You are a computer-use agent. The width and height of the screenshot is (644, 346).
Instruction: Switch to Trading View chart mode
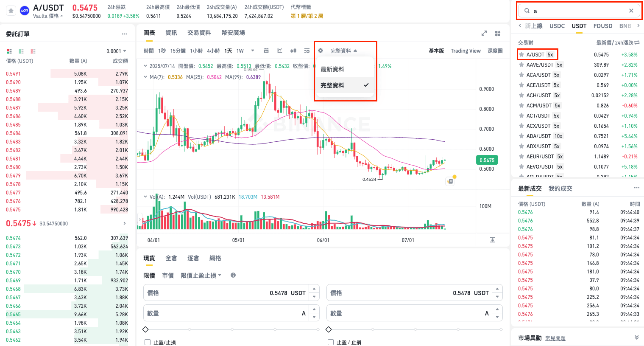[x=466, y=51]
